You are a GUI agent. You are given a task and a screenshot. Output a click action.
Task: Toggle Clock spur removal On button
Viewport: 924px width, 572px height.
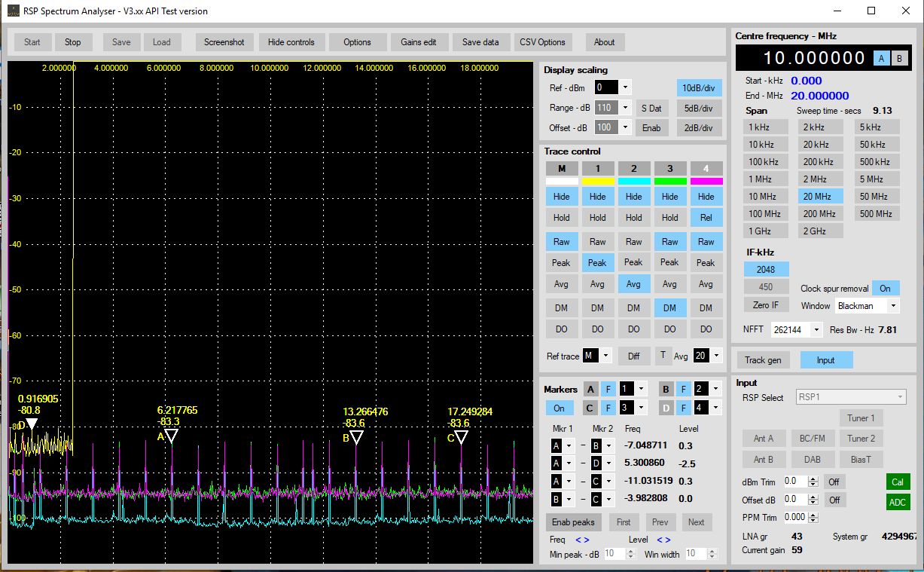(885, 289)
